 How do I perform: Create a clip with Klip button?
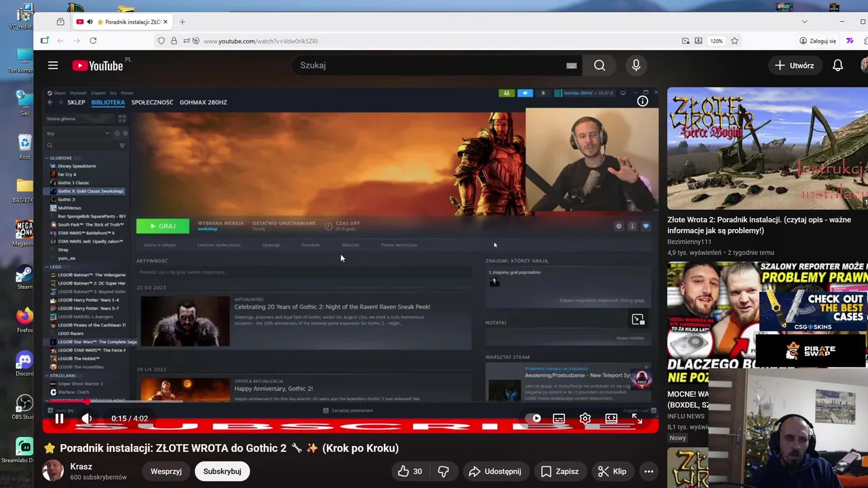click(x=612, y=471)
